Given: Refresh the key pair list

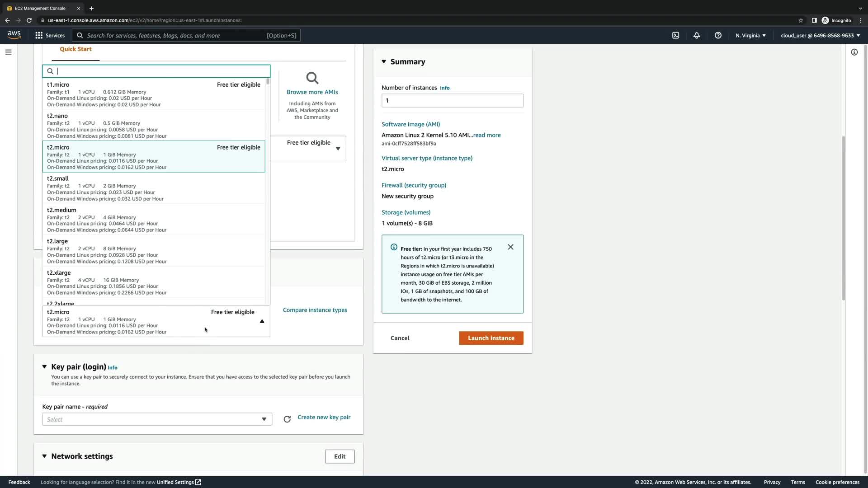Looking at the screenshot, I should click(x=287, y=419).
